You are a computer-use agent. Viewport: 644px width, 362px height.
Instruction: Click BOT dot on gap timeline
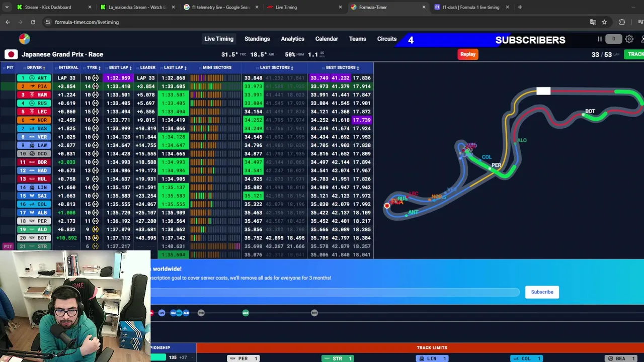tap(314, 313)
